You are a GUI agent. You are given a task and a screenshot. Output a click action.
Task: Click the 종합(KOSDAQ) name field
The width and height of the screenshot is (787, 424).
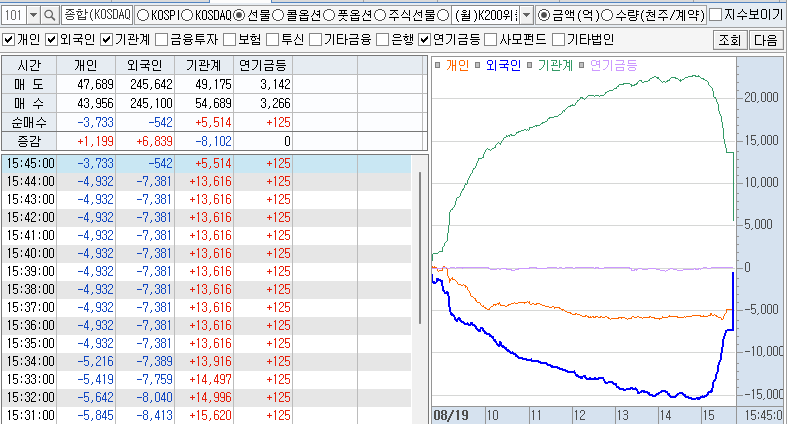[x=97, y=16]
